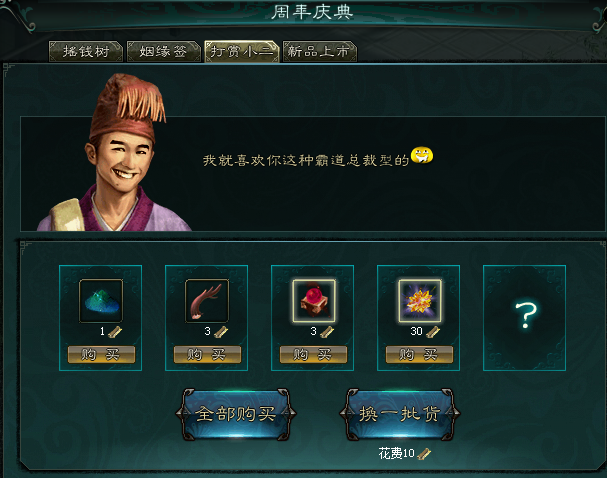
Task: Switch to the 打赏小二 tab
Action: [242, 51]
